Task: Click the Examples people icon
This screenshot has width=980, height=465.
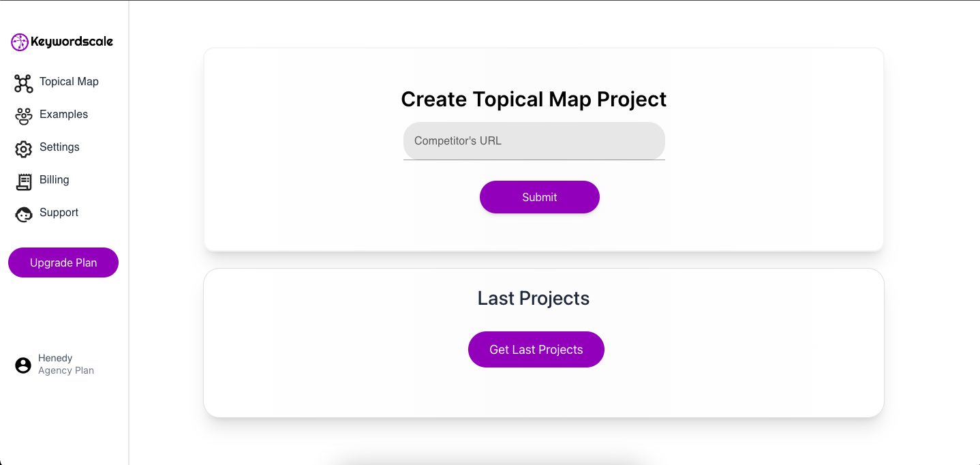Action: (23, 117)
